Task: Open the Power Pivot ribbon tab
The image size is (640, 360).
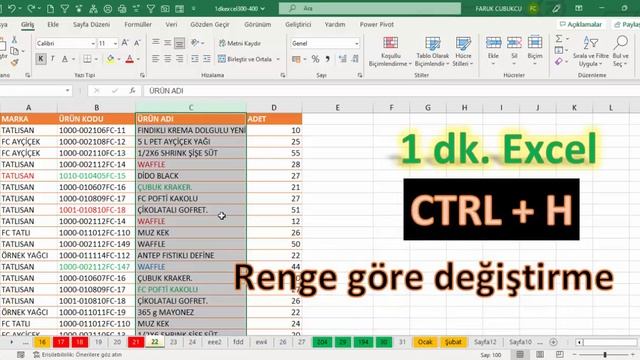Action: 377,24
